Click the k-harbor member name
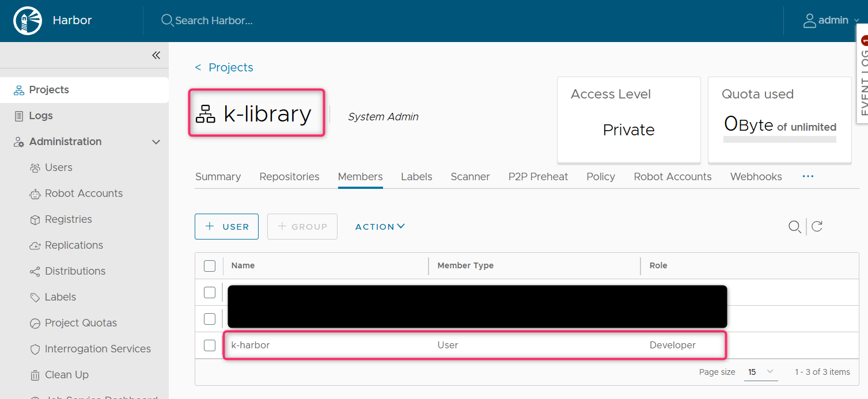This screenshot has height=399, width=868. tap(251, 345)
